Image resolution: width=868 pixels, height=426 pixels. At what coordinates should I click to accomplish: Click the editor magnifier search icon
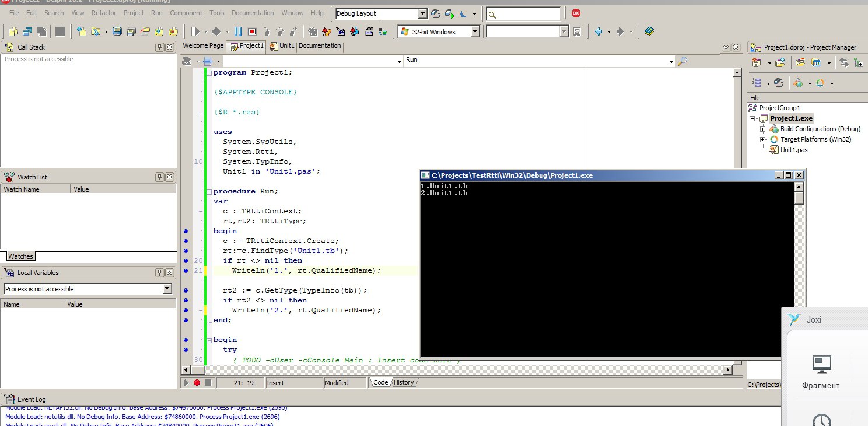[682, 60]
